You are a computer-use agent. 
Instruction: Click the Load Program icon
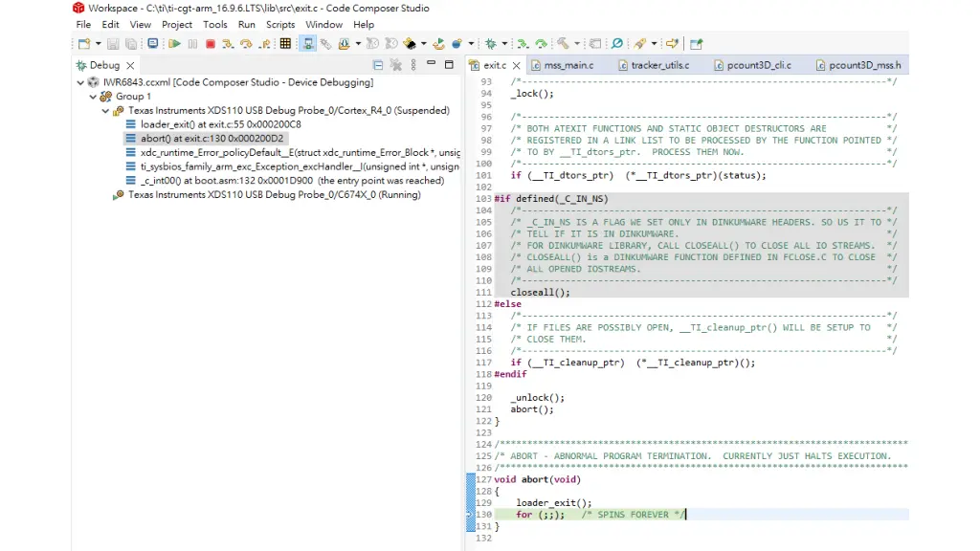pyautogui.click(x=344, y=44)
